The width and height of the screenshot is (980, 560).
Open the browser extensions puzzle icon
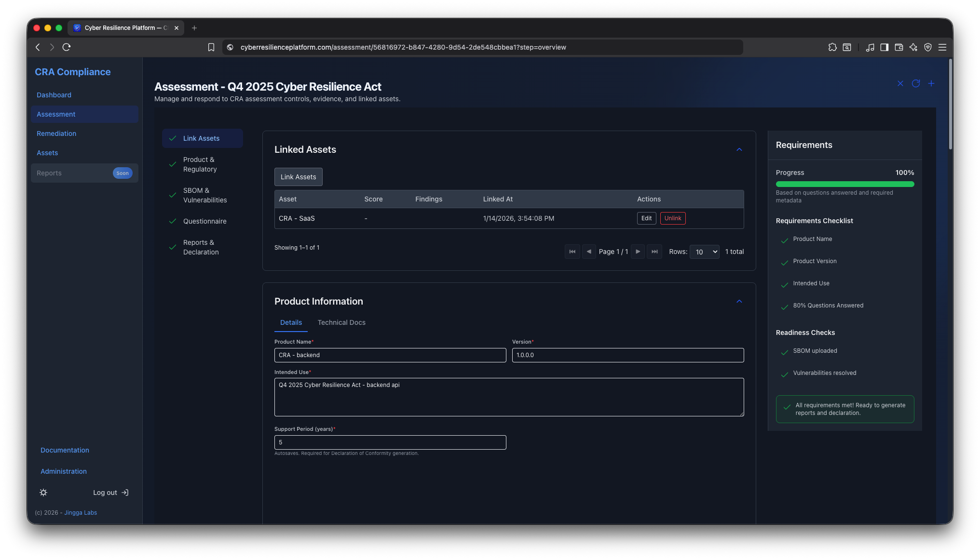point(832,47)
